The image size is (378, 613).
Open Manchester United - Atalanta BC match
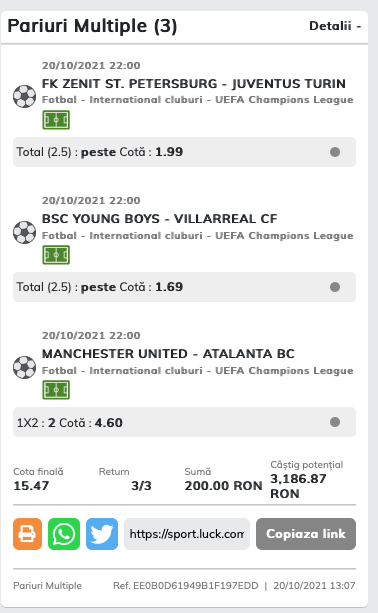click(x=168, y=354)
